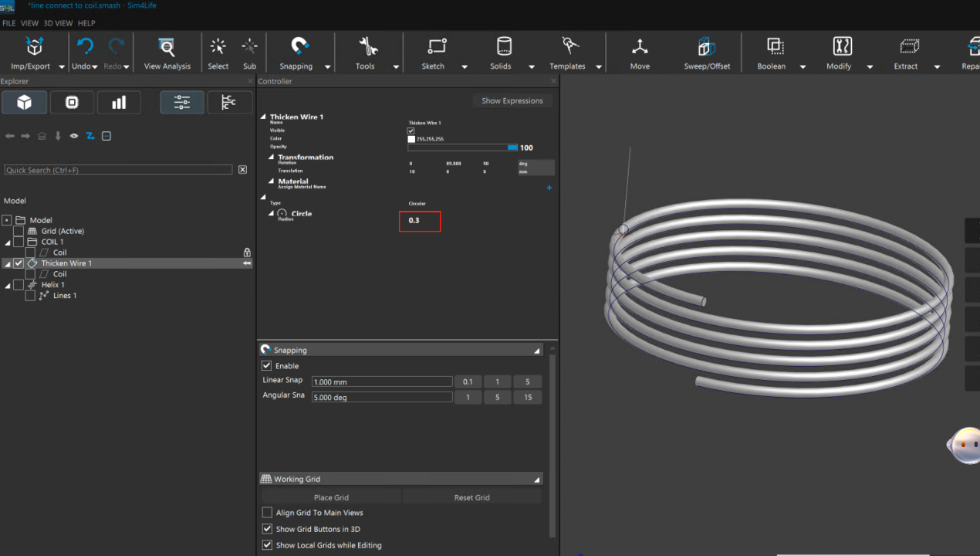Check Align Grid To Main Views

267,513
